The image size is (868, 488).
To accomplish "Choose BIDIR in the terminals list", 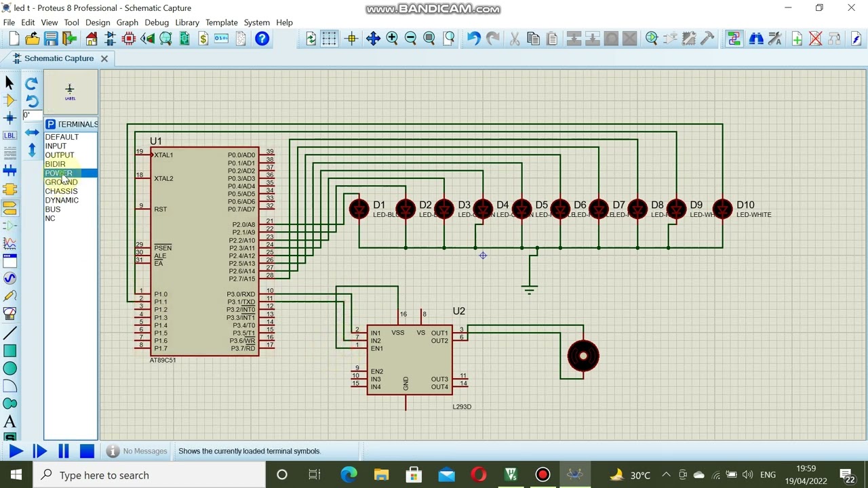I will coord(55,164).
